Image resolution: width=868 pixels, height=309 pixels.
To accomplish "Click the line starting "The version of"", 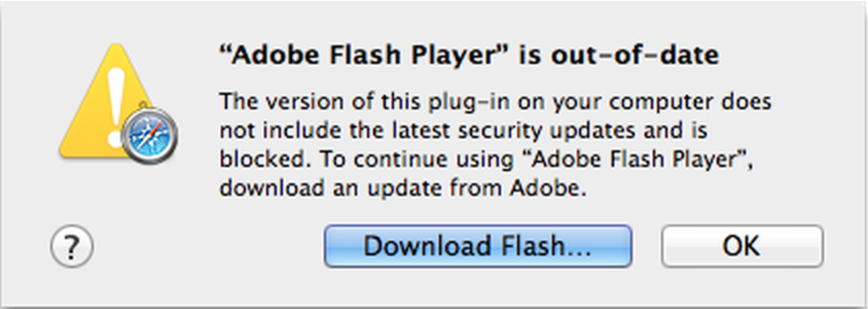I will pos(495,101).
